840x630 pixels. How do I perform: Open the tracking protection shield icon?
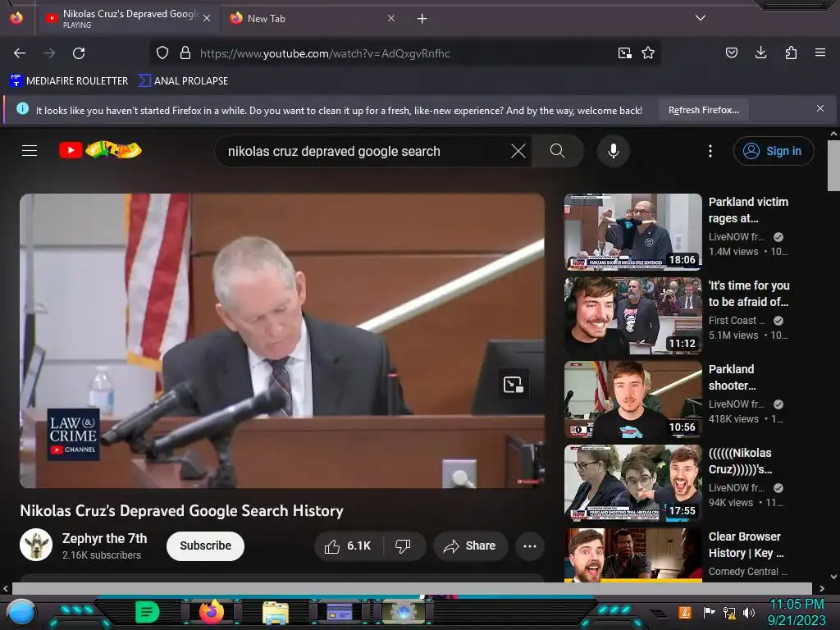162,53
